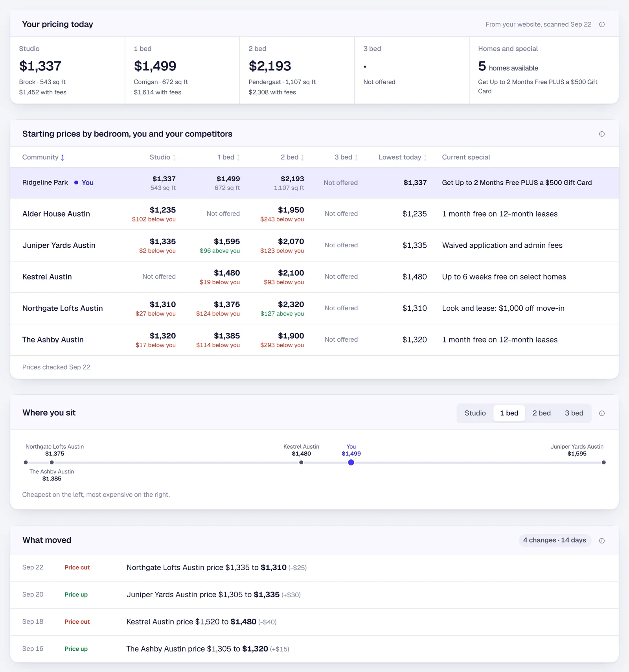Image resolution: width=629 pixels, height=672 pixels.
Task: Click Kestrel Austin dot on price line
Action: pos(301,462)
